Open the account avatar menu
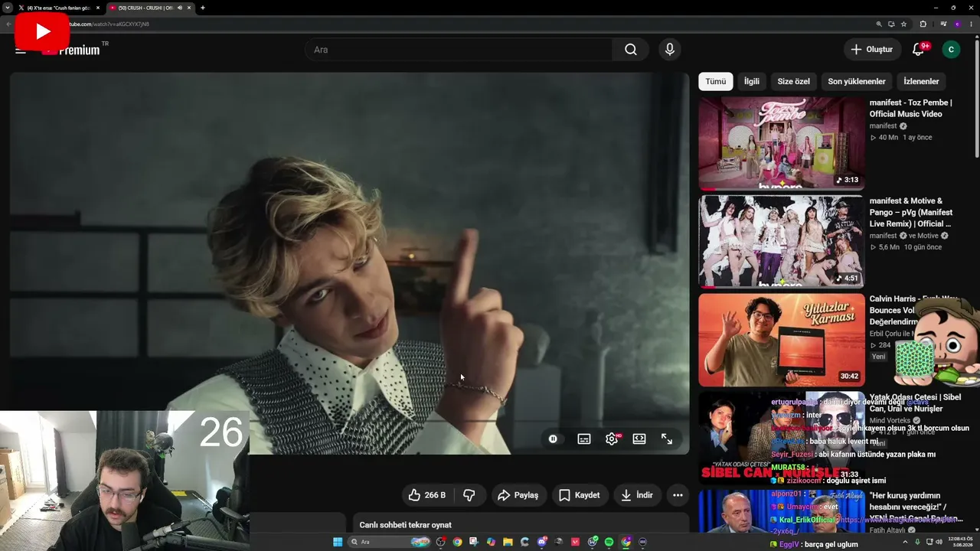The width and height of the screenshot is (980, 551). point(951,50)
